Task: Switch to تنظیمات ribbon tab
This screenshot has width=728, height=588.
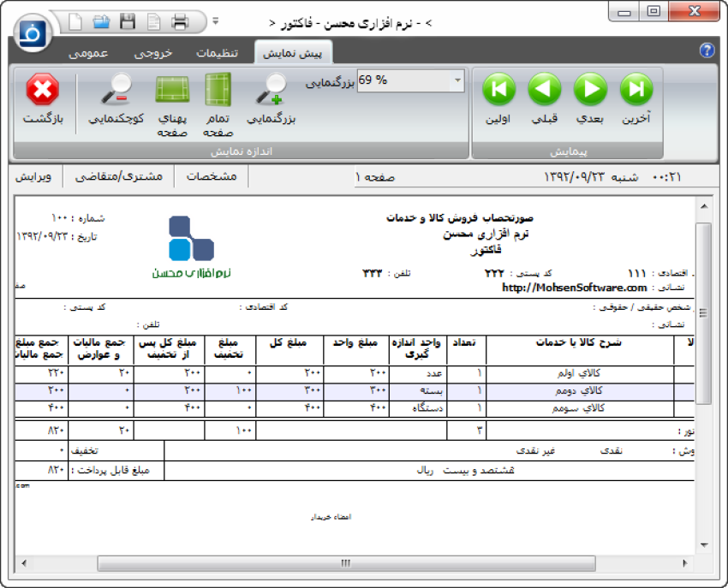Action: point(218,53)
